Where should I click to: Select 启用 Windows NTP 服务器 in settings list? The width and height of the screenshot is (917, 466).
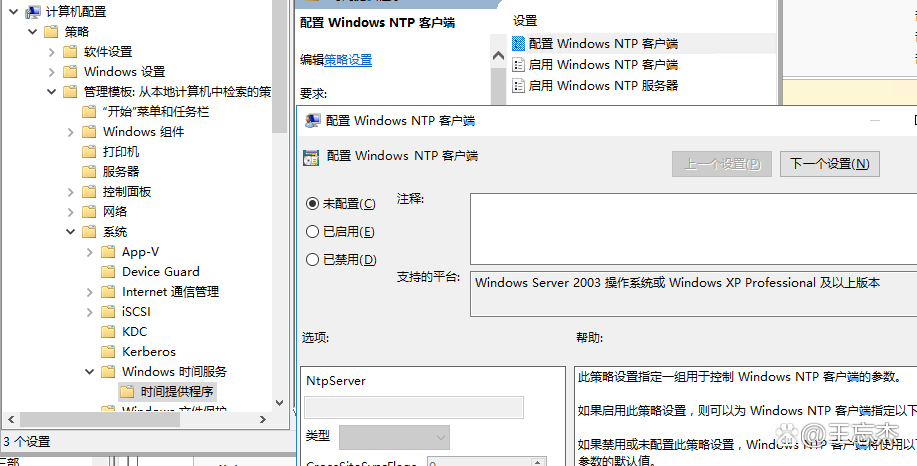(603, 85)
